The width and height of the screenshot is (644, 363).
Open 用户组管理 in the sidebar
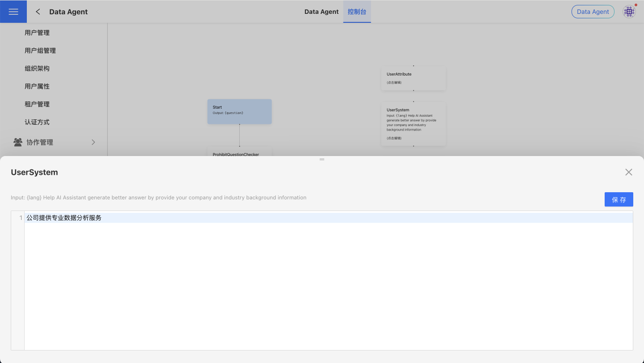point(40,51)
